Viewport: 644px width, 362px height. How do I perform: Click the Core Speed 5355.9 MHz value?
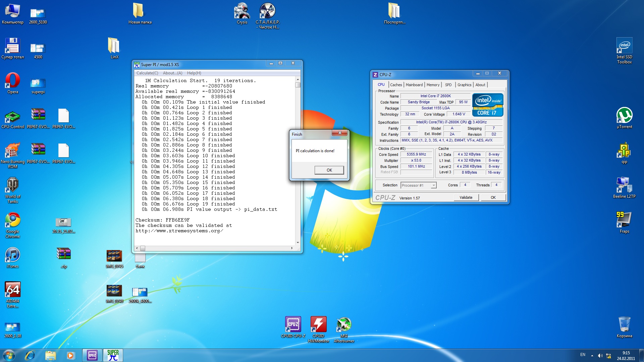coord(416,155)
